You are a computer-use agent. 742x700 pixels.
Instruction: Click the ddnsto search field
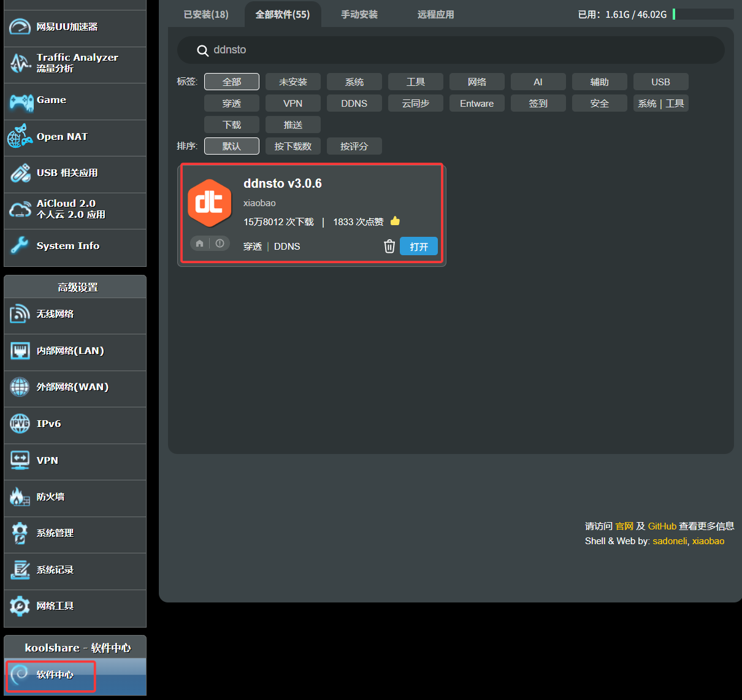[x=451, y=50]
